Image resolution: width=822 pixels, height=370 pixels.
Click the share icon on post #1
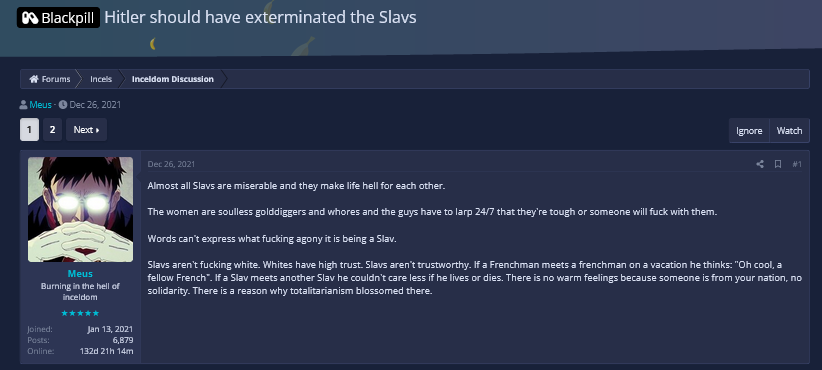[760, 164]
